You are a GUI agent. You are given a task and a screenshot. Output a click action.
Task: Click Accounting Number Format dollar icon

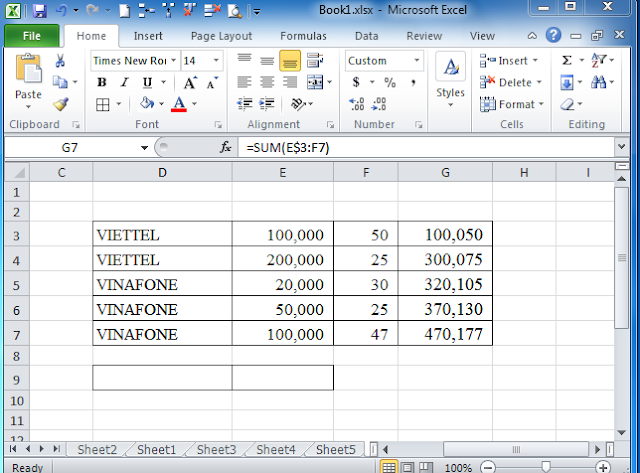pyautogui.click(x=356, y=82)
